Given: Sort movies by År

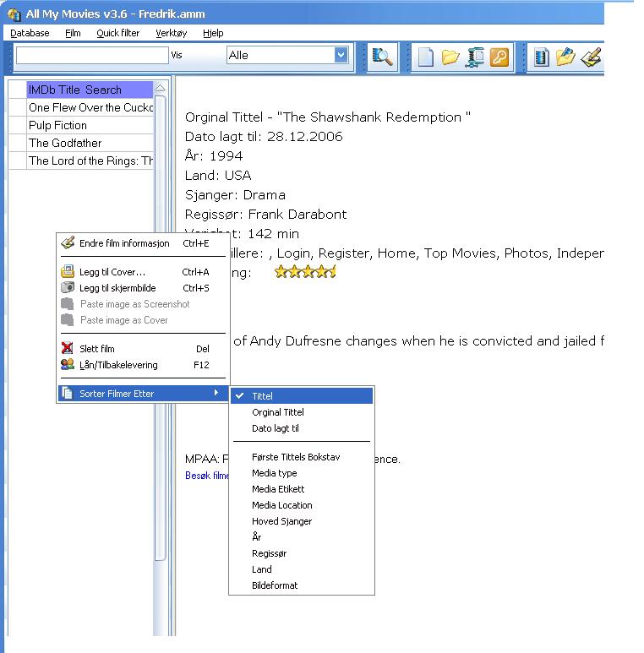Looking at the screenshot, I should (302, 537).
